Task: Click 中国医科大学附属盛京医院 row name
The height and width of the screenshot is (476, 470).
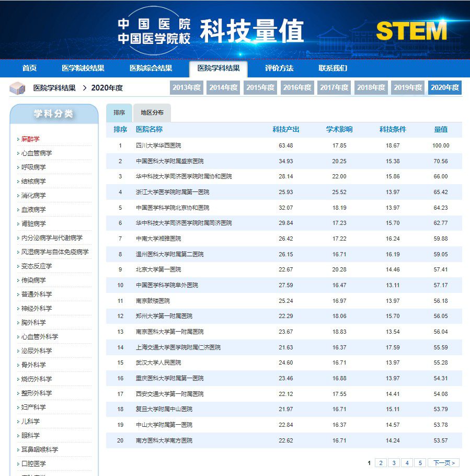Action: tap(169, 161)
